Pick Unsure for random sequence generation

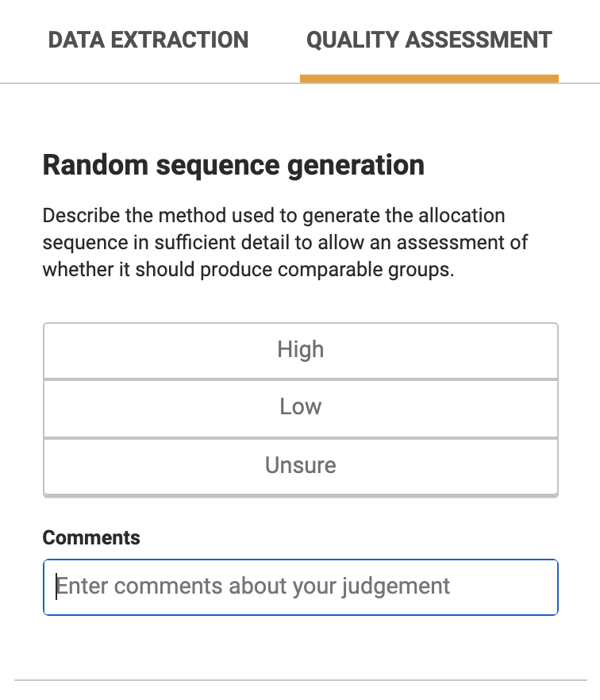click(x=300, y=465)
